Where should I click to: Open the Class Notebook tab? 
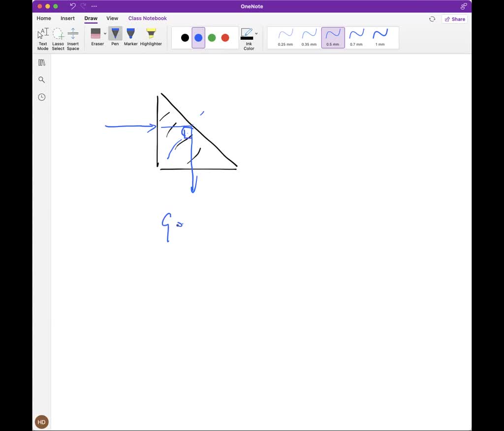tap(147, 18)
